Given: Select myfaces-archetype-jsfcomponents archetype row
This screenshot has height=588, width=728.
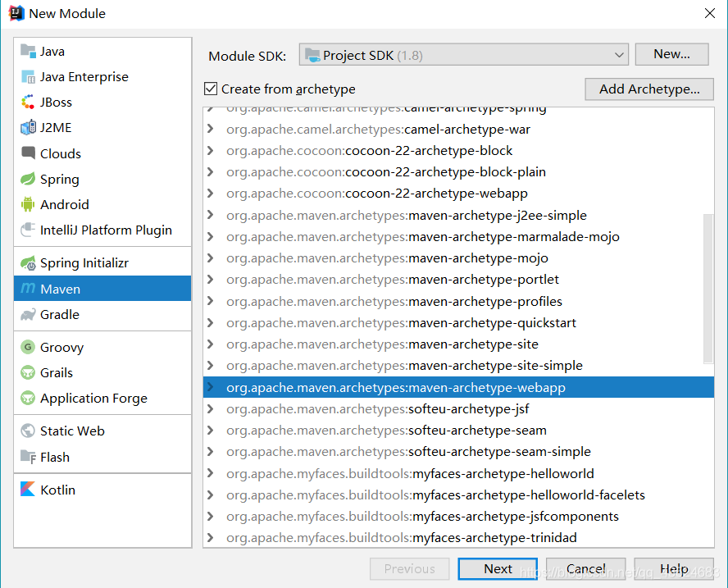Looking at the screenshot, I should click(x=458, y=517).
